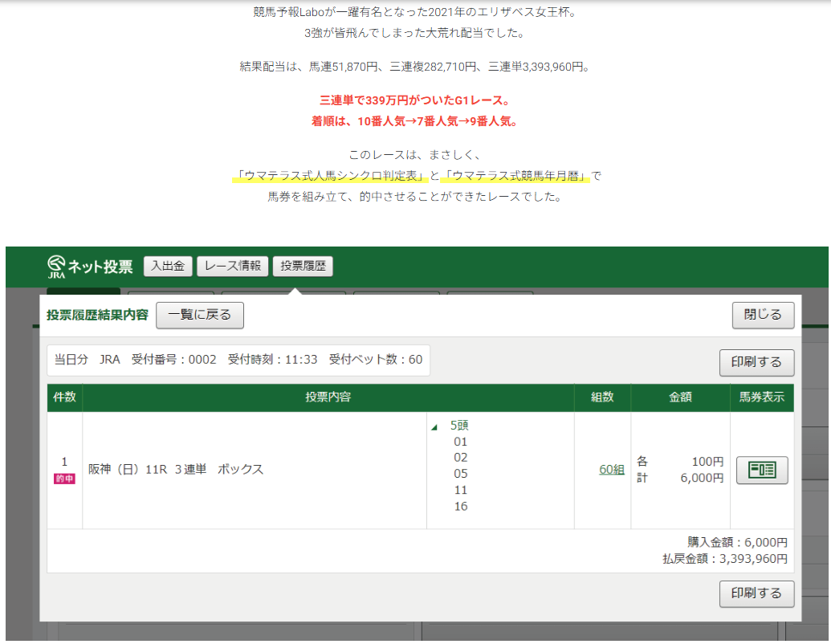
Task: Open the 投票履歴 menu
Action: 303,266
